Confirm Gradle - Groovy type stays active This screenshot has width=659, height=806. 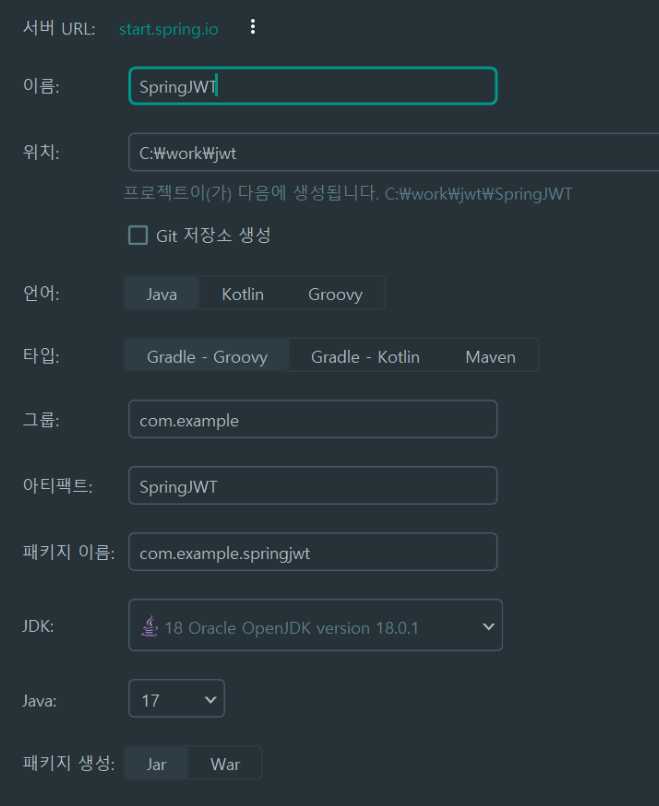(x=205, y=355)
